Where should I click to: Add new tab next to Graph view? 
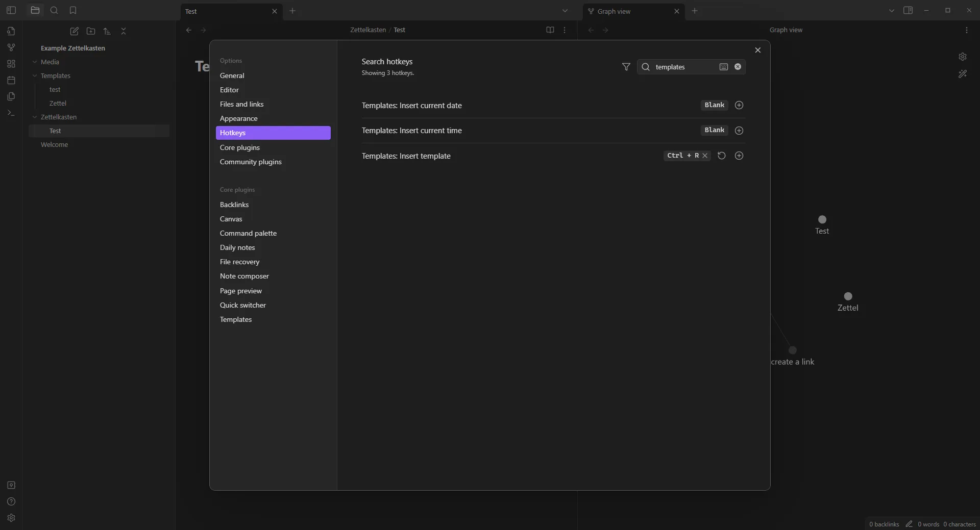pyautogui.click(x=695, y=11)
